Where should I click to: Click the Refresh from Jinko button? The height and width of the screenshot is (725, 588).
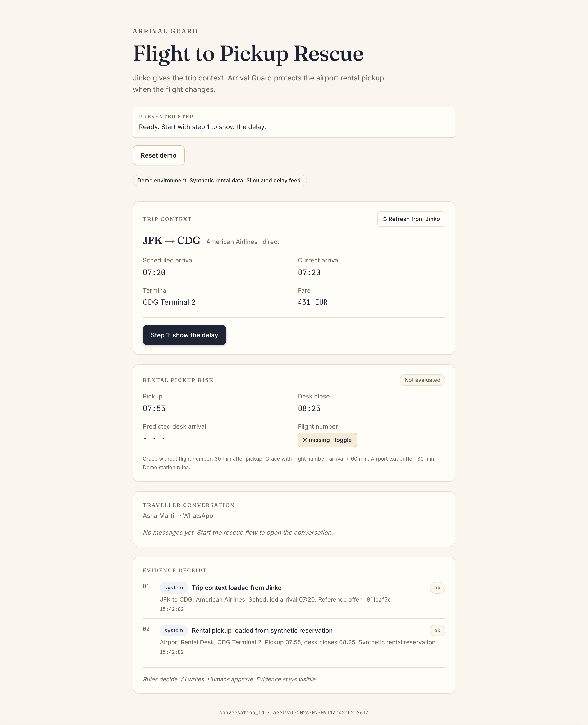[411, 219]
